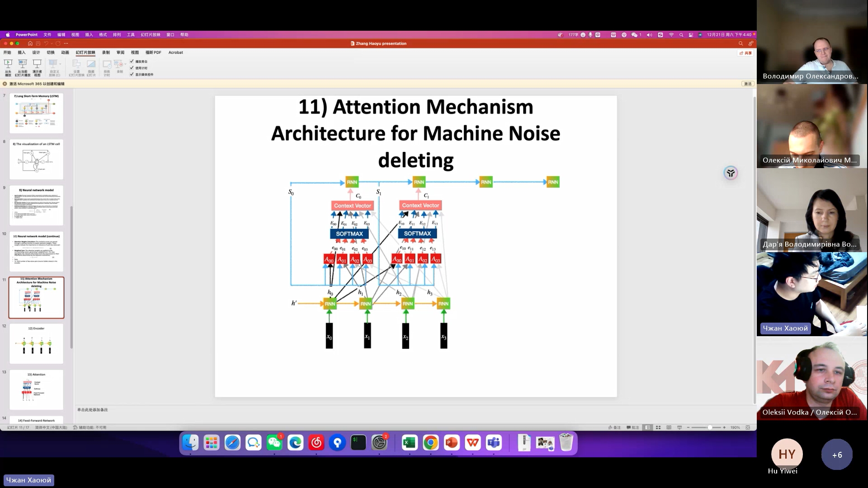The image size is (868, 488).
Task: Open the 录制 record dropdown arrow in ribbon
Action: click(x=125, y=64)
